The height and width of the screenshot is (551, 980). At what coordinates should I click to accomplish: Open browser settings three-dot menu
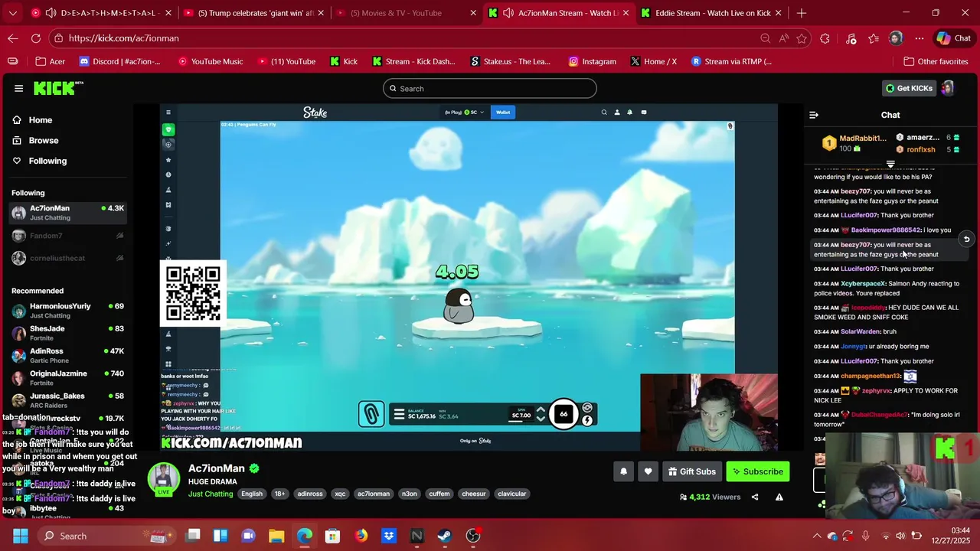coord(919,38)
